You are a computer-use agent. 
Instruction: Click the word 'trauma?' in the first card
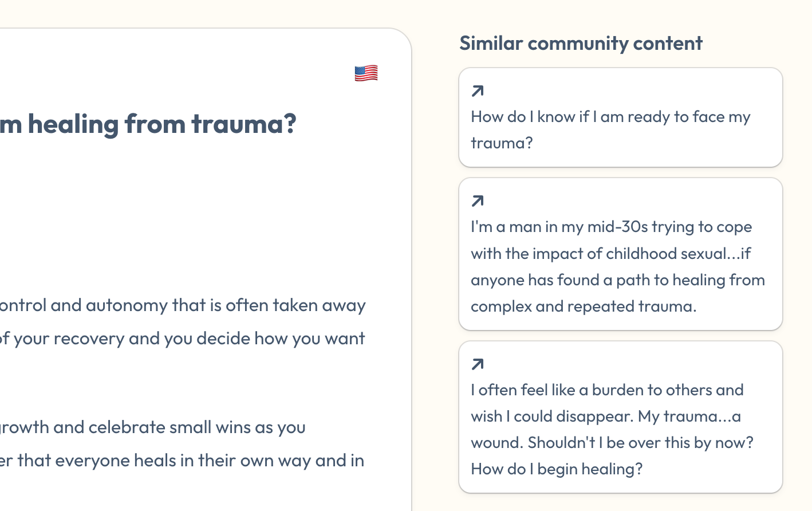point(502,143)
